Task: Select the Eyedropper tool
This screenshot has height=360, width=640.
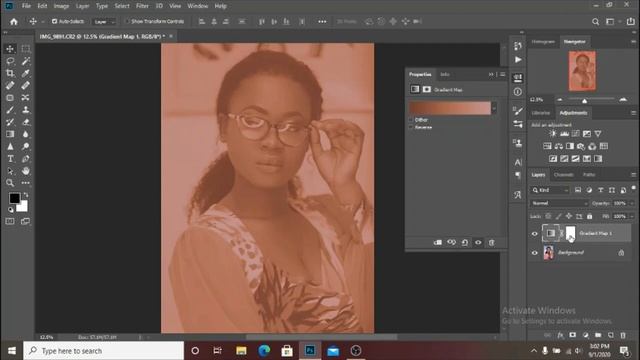Action: (25, 73)
